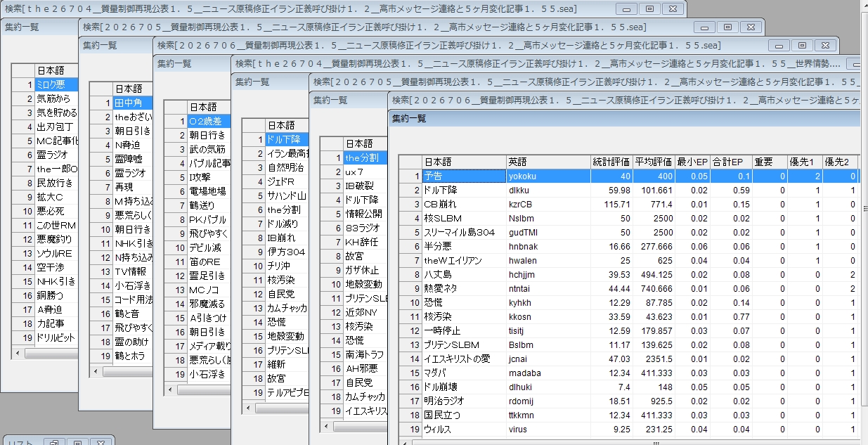Select 南海トラフ in the fifth window
868x445 pixels.
365,354
